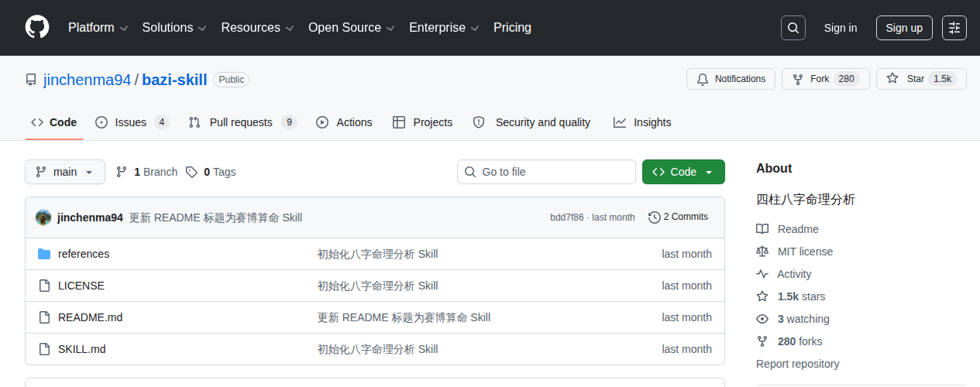Click the repository icon before jinchenma94
Screen dimensions: 980x387
pos(31,80)
